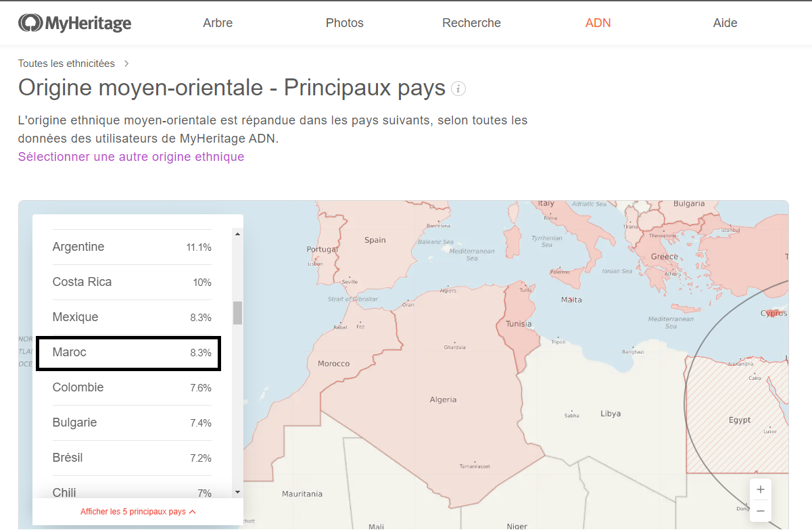Click Sélectionner une autre origine ethnique
The width and height of the screenshot is (812, 532).
coord(131,157)
